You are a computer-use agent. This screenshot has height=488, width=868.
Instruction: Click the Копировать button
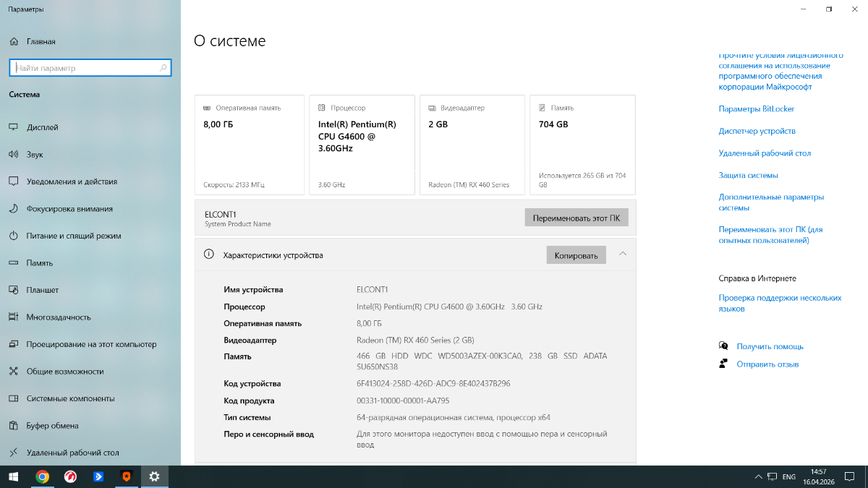tap(576, 255)
